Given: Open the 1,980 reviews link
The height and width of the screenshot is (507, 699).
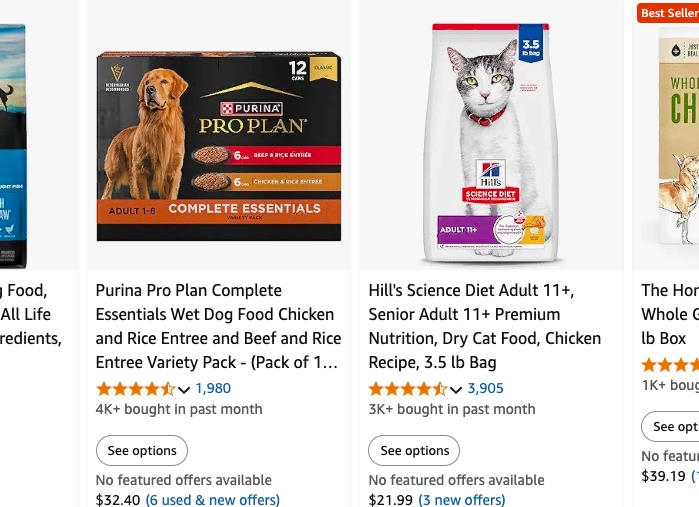Looking at the screenshot, I should pyautogui.click(x=213, y=388).
